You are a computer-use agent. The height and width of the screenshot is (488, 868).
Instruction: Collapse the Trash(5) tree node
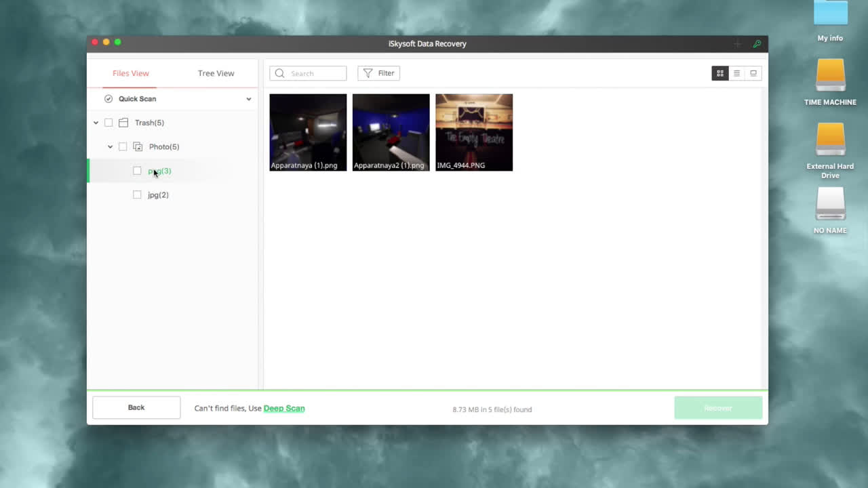(x=96, y=123)
